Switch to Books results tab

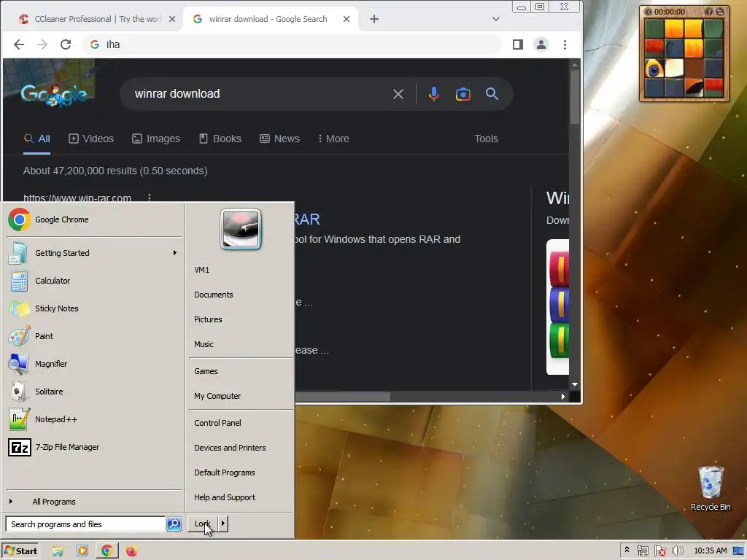pyautogui.click(x=220, y=139)
